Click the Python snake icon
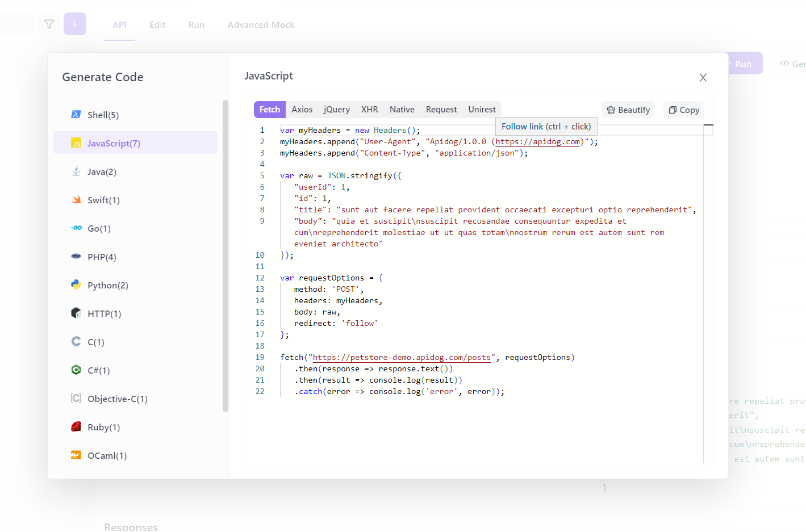 76,285
